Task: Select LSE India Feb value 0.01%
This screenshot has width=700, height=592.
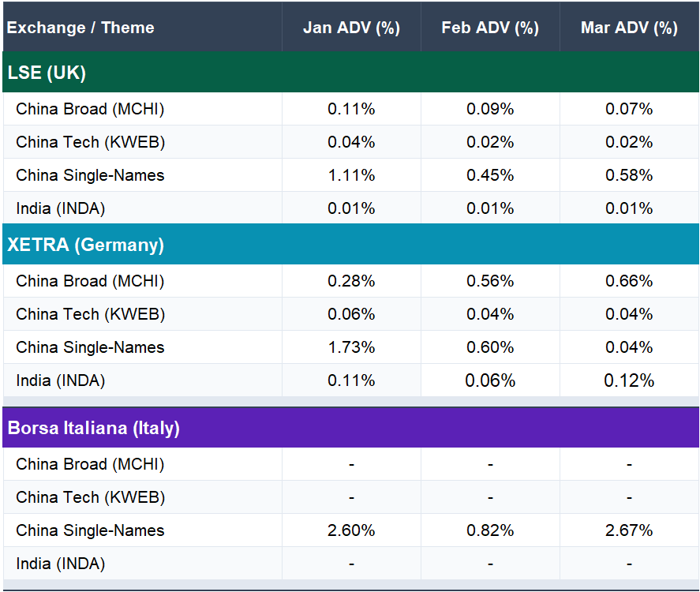Action: (490, 208)
